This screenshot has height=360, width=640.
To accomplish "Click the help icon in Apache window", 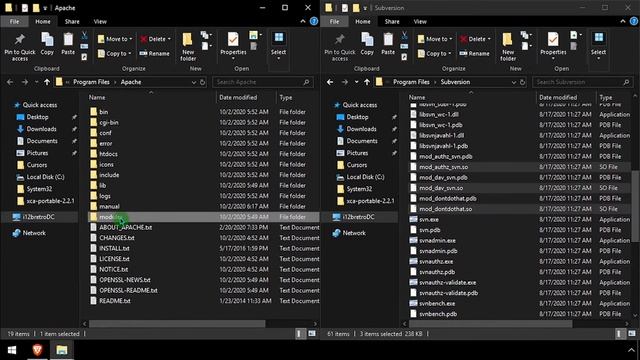I will click(313, 21).
